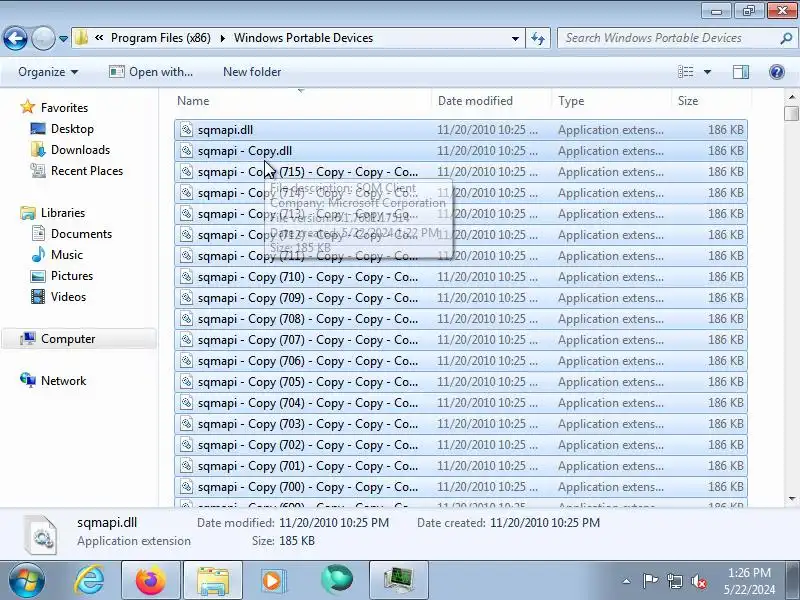800x600 pixels.
Task: Select the sqmapi.dll file row
Action: (x=461, y=130)
